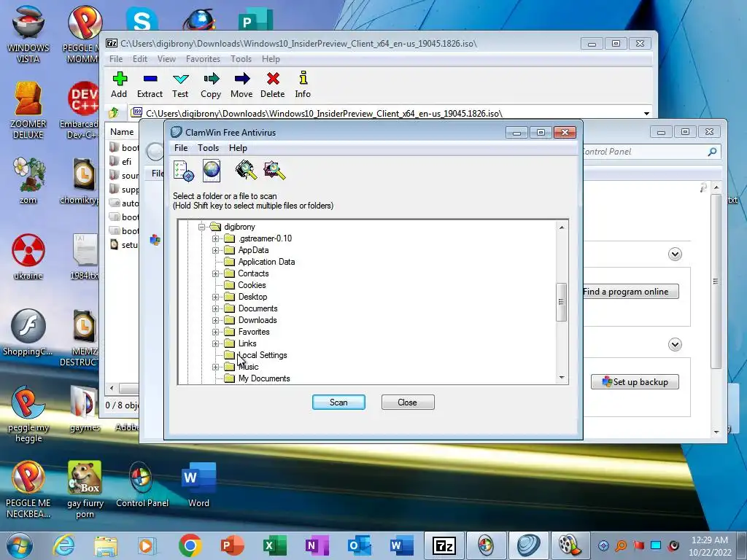Click the Copy icon in 7-Zip
The width and height of the screenshot is (747, 560).
[x=211, y=79]
